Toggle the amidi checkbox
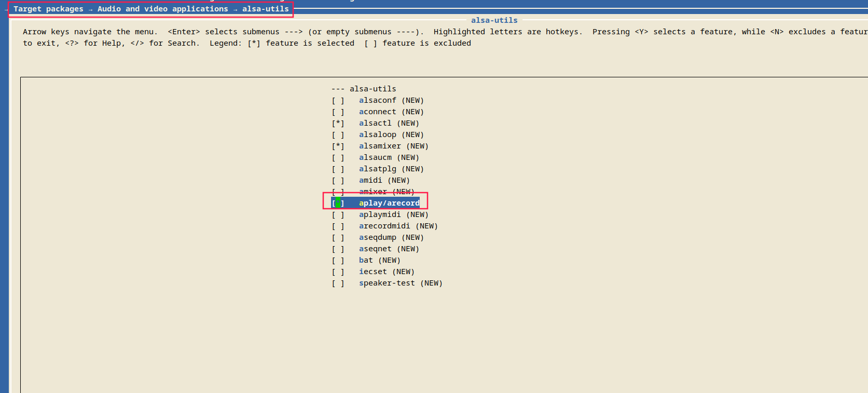 [338, 180]
